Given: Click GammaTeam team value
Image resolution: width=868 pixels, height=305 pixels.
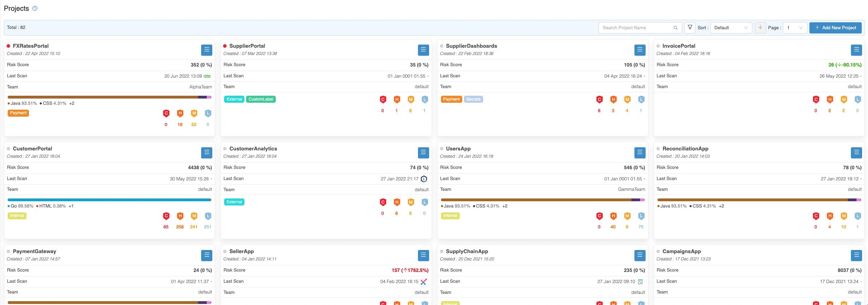Looking at the screenshot, I should (x=631, y=189).
